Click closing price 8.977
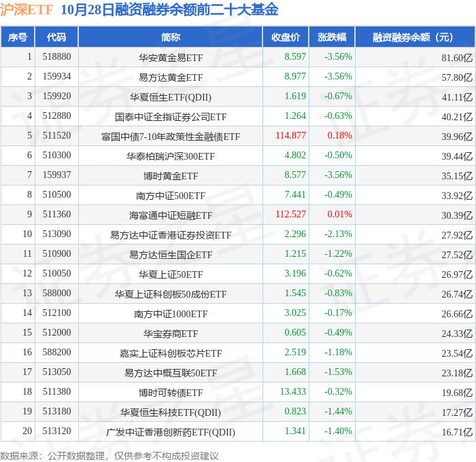The height and width of the screenshot is (462, 476). coord(295,77)
